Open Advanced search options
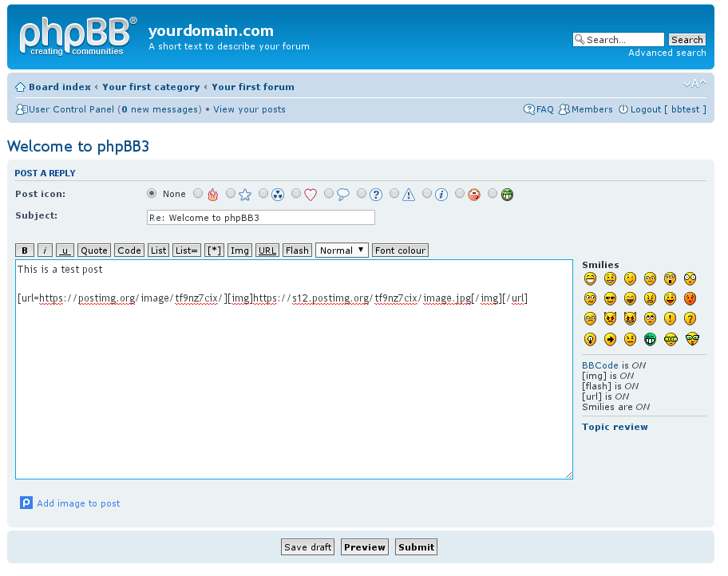 [667, 53]
